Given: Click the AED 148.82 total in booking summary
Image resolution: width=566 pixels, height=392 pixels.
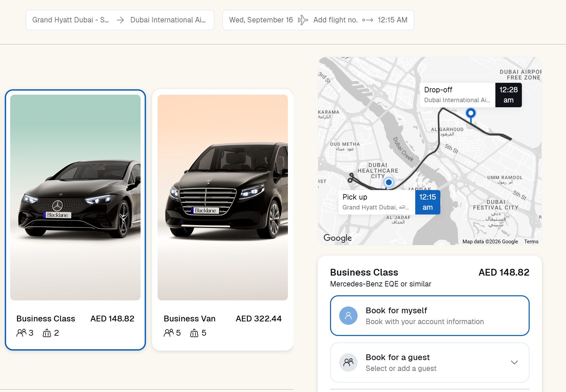Looking at the screenshot, I should point(504,273).
